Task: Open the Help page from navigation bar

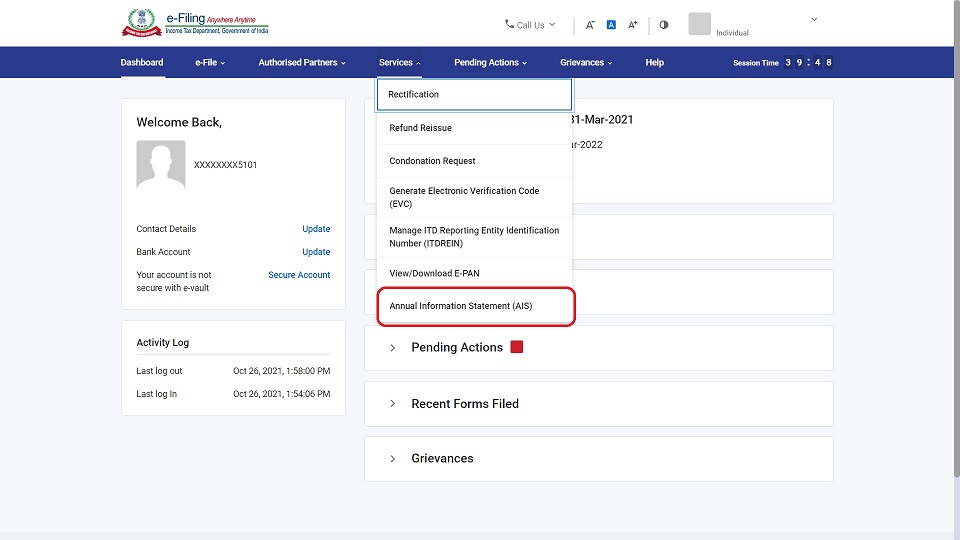Action: point(654,62)
